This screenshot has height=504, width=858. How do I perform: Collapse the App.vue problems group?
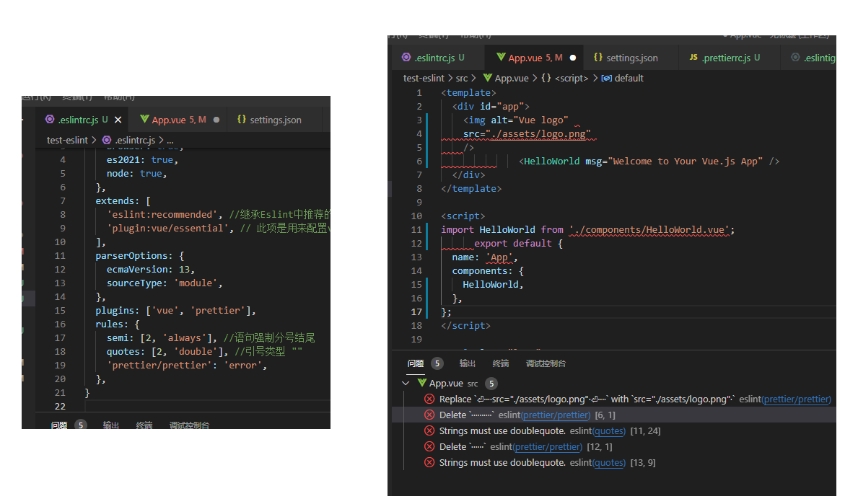tap(406, 384)
